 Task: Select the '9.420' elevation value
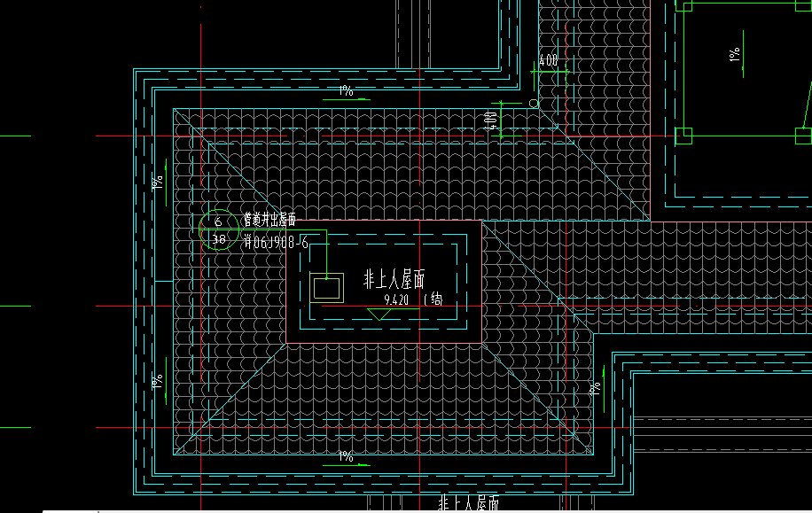[396, 299]
